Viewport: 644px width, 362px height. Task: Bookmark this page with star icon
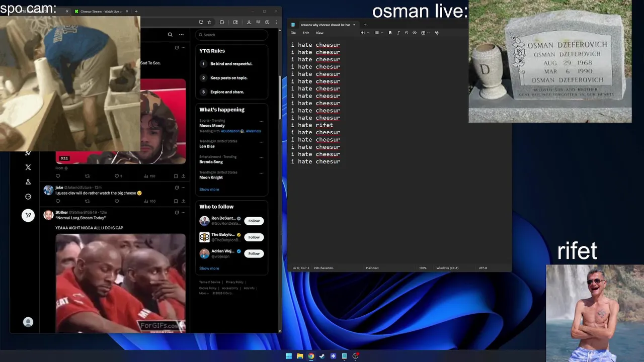point(209,22)
